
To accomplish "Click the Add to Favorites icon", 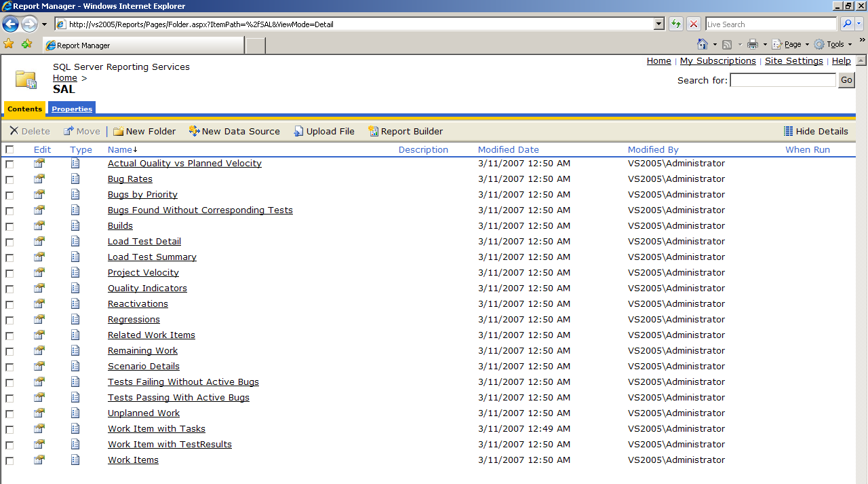I will (26, 44).
